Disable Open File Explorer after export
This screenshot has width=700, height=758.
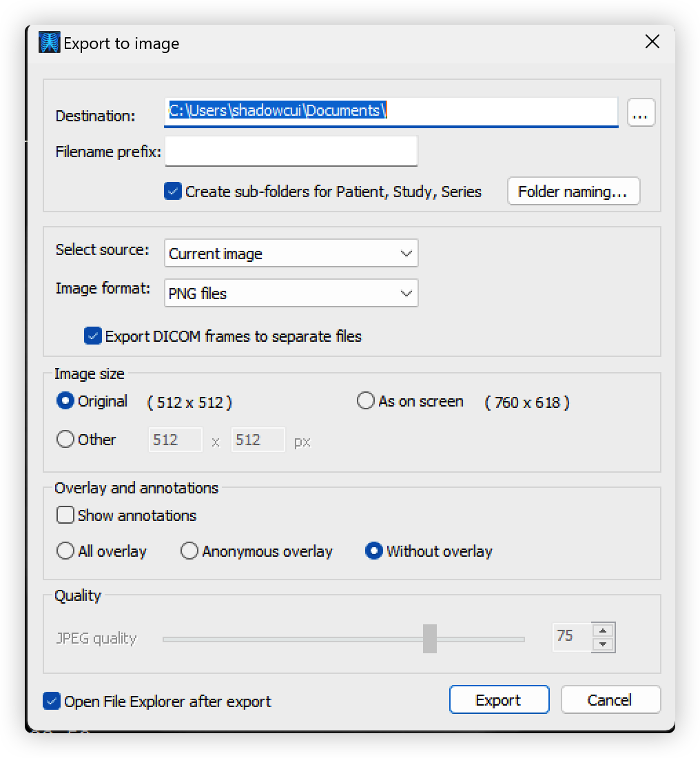tap(51, 701)
